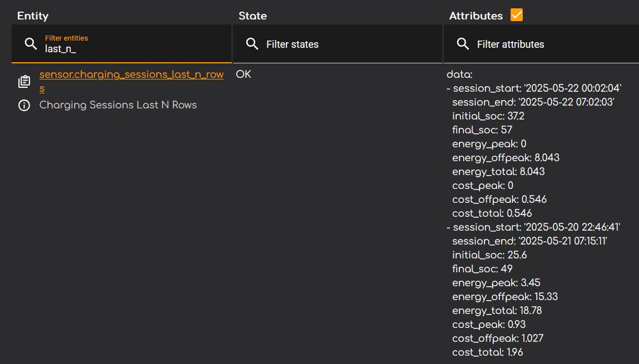Click the cost_total: 1.96 attribute line
This screenshot has width=639, height=364.
point(487,352)
